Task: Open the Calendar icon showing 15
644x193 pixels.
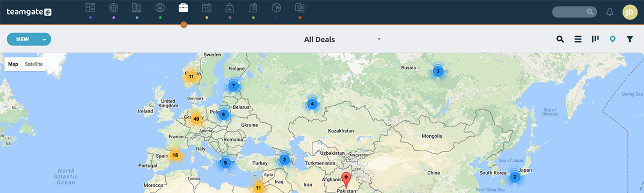Action: pos(207,8)
